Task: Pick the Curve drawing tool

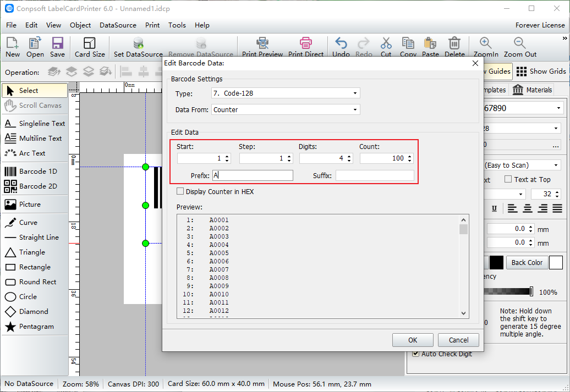Action: pos(35,222)
